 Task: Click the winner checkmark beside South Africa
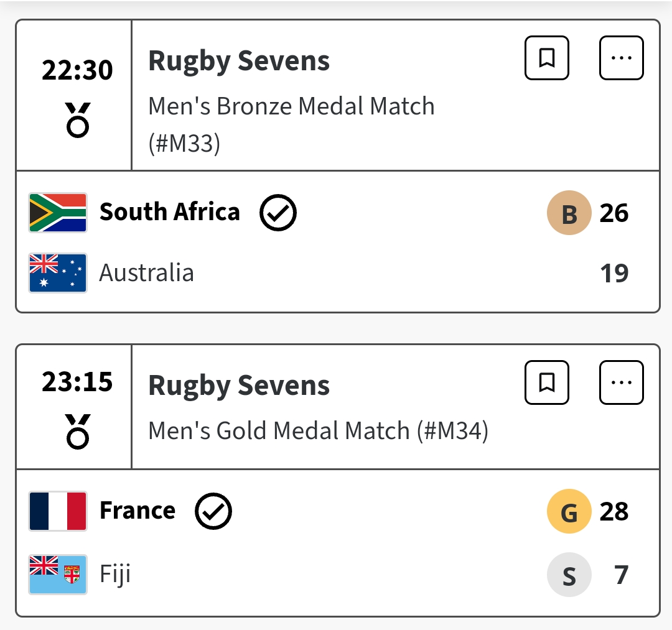tap(278, 213)
